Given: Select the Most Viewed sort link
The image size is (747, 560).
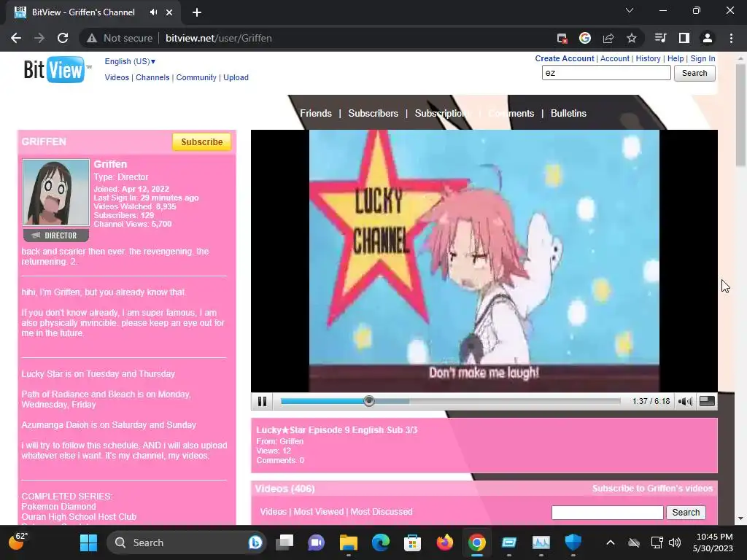Looking at the screenshot, I should [318, 511].
